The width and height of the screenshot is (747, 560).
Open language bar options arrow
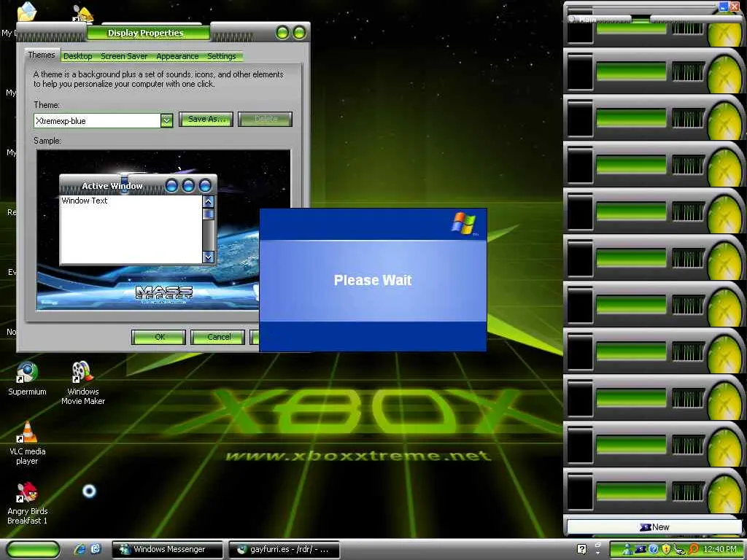click(x=598, y=553)
